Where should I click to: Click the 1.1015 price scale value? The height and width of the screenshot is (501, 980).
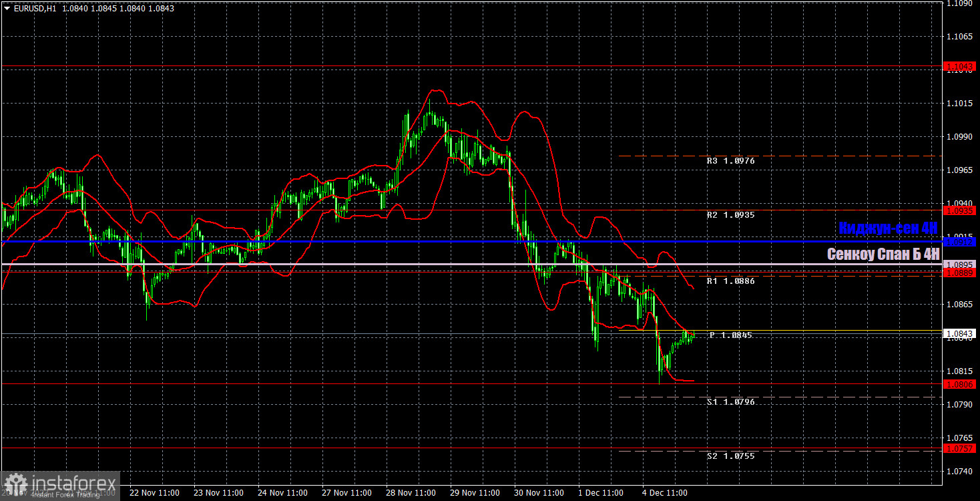coord(959,103)
